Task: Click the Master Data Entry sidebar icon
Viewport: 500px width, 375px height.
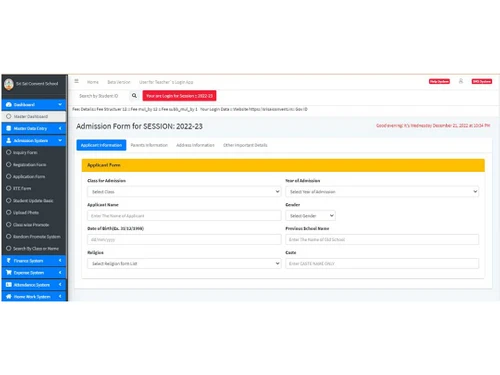Action: [x=9, y=128]
